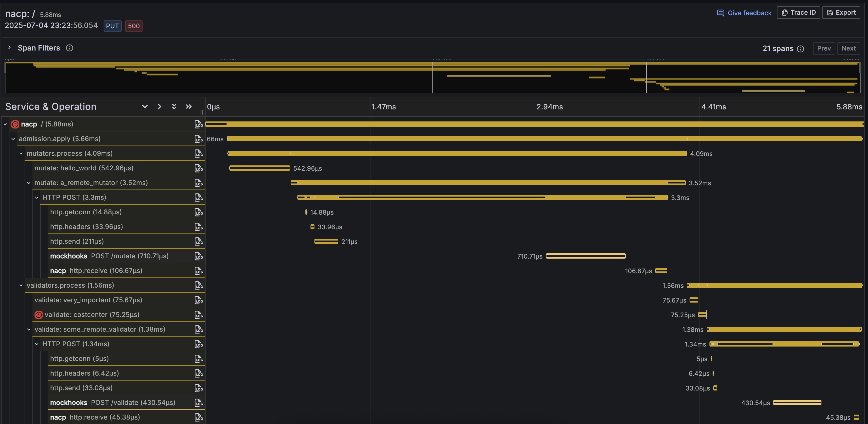Click the error icon on validate: costcenter
This screenshot has height=424, width=868.
pos(39,315)
